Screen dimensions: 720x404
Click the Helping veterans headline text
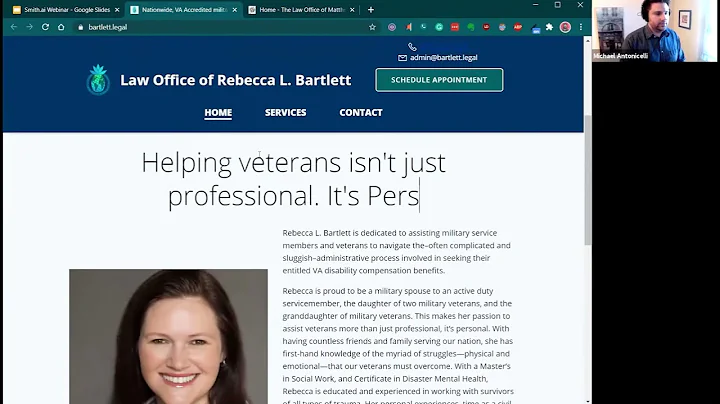tap(293, 179)
